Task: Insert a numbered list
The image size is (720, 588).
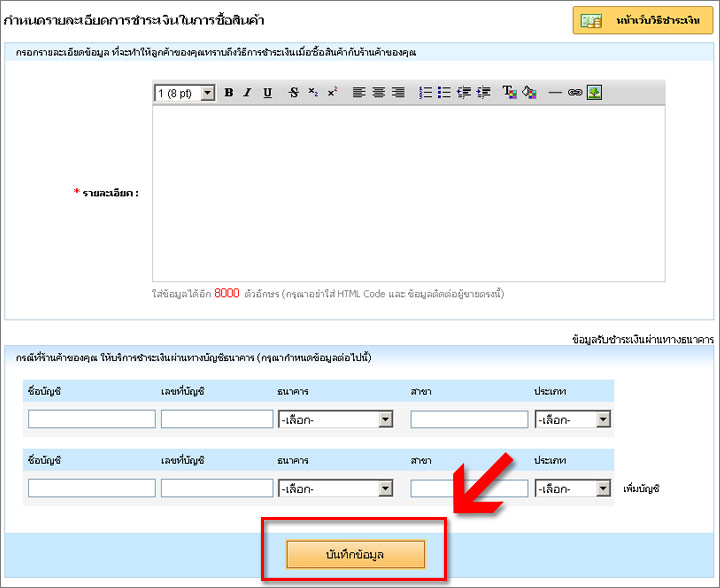Action: pos(425,93)
